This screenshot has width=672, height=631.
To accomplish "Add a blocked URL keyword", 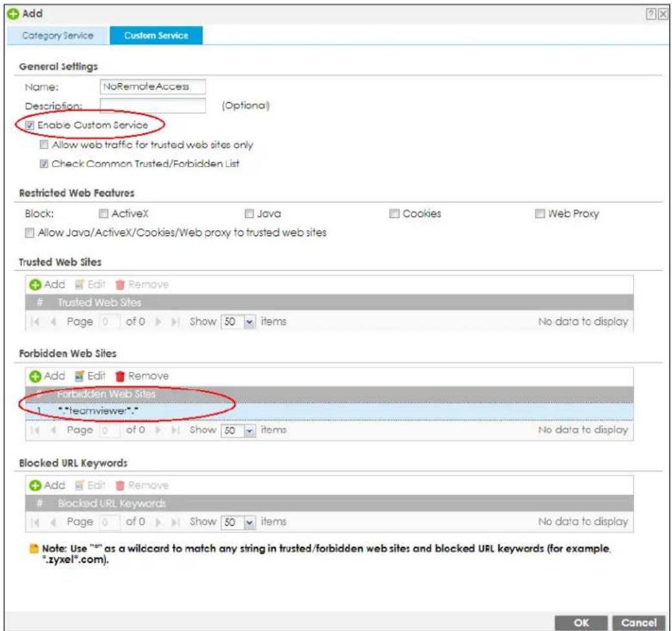I will 47,485.
